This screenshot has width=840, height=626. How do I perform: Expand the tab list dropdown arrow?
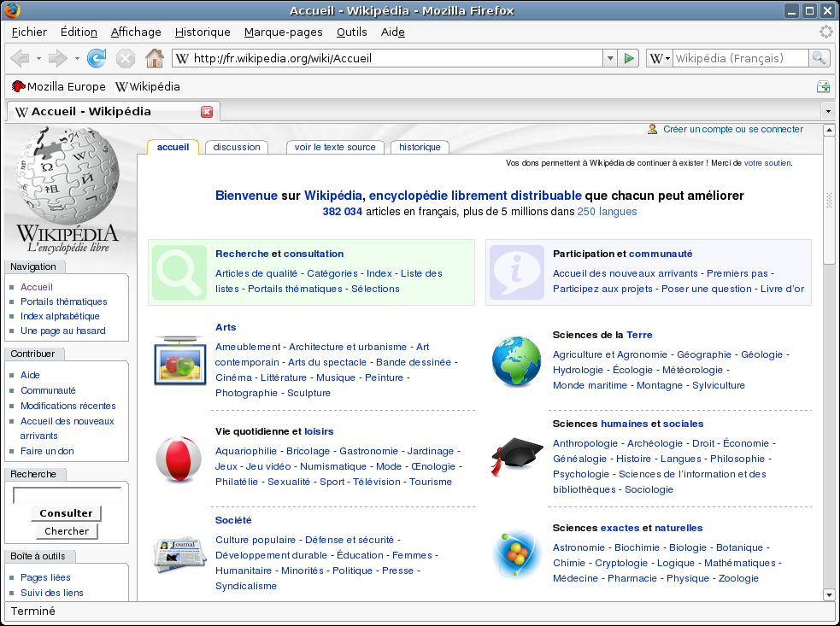point(828,111)
